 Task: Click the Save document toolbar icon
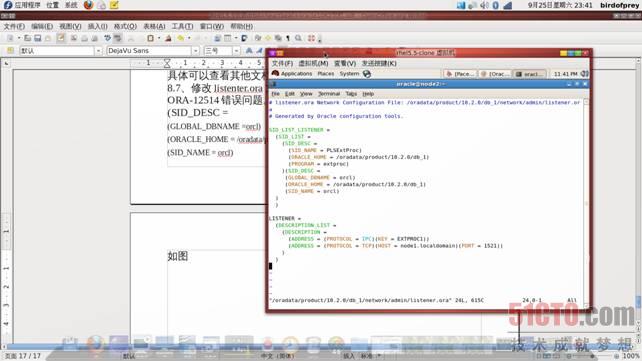tap(38, 38)
